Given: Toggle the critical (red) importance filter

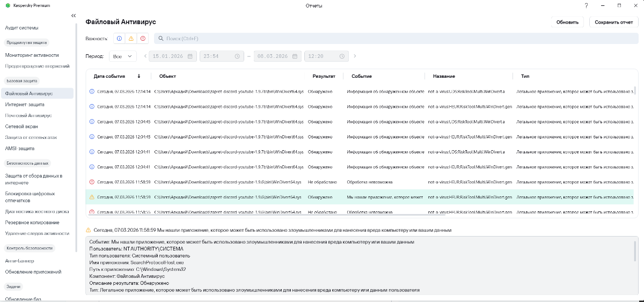Looking at the screenshot, I should [143, 39].
